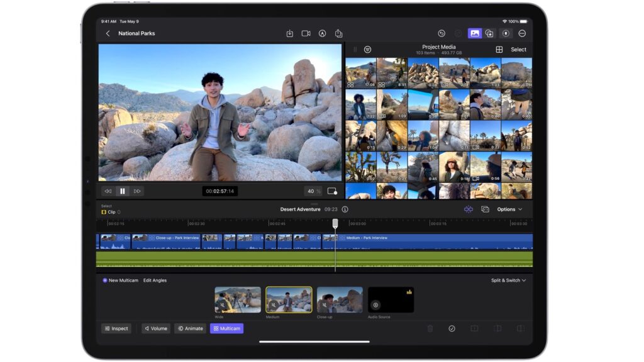This screenshot has width=644, height=362.
Task: Rewind playback in the viewer
Action: (x=108, y=191)
